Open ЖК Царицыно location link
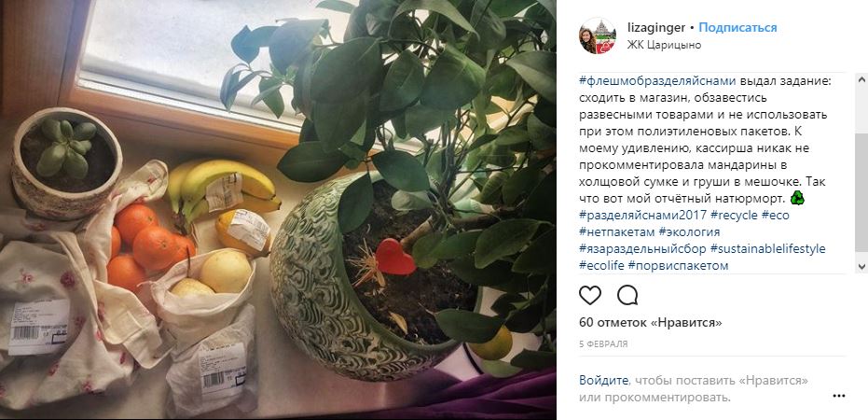Image resolution: width=868 pixels, height=420 pixels. coord(664,45)
